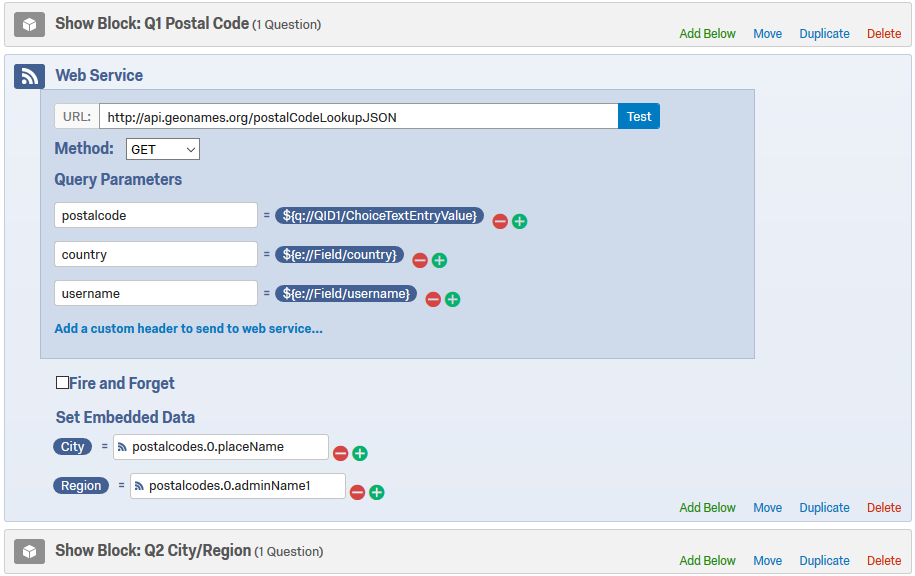
Task: Remove the username query parameter
Action: pyautogui.click(x=433, y=299)
